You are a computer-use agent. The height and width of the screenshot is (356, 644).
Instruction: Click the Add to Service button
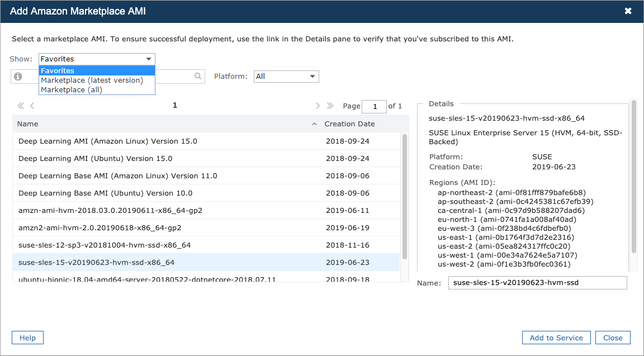point(556,338)
